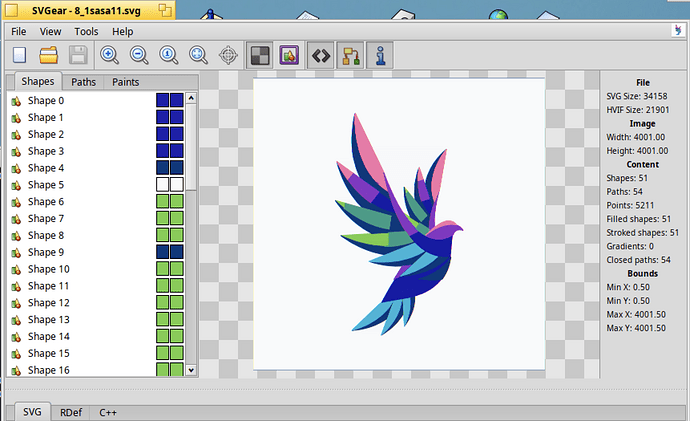Click the center view crosshair icon
This screenshot has width=690, height=421.
[229, 55]
